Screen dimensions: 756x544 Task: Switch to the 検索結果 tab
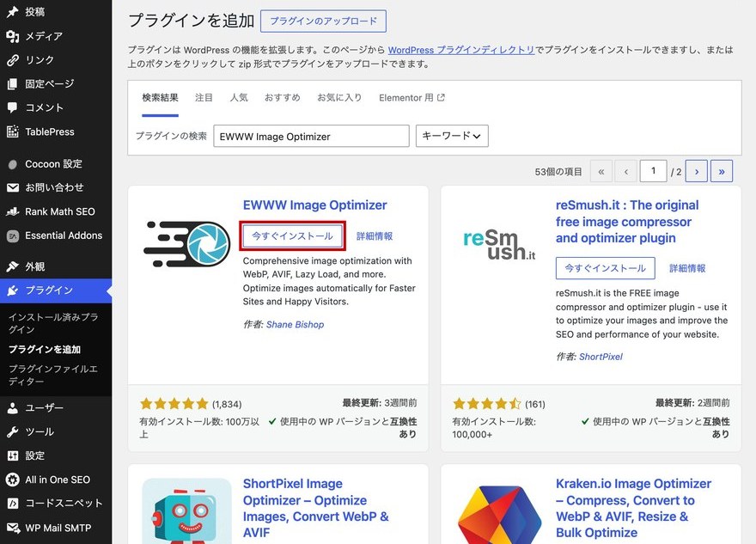click(x=160, y=98)
